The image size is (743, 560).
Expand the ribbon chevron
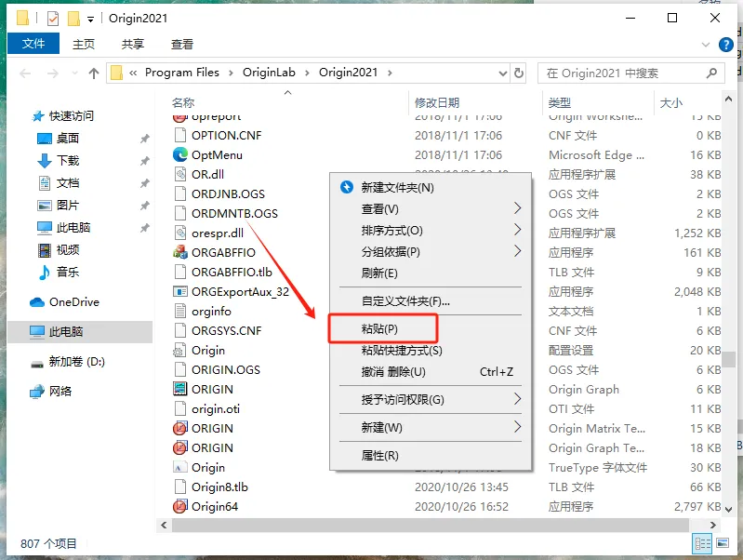706,45
